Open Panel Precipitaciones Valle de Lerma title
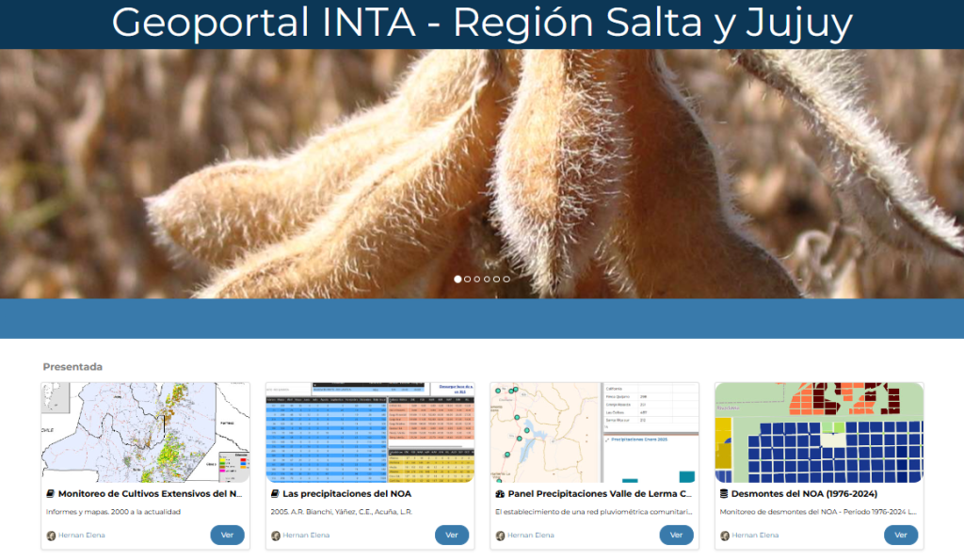 coord(600,493)
